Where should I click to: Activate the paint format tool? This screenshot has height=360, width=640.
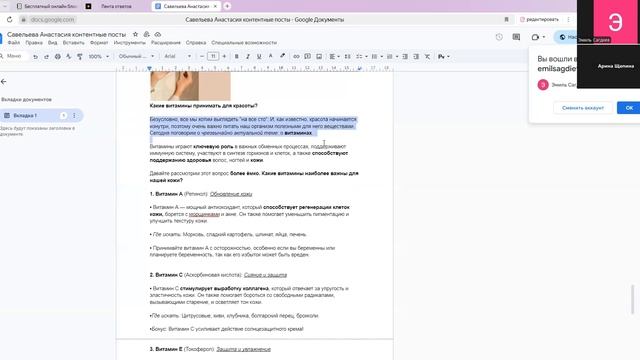click(x=80, y=56)
